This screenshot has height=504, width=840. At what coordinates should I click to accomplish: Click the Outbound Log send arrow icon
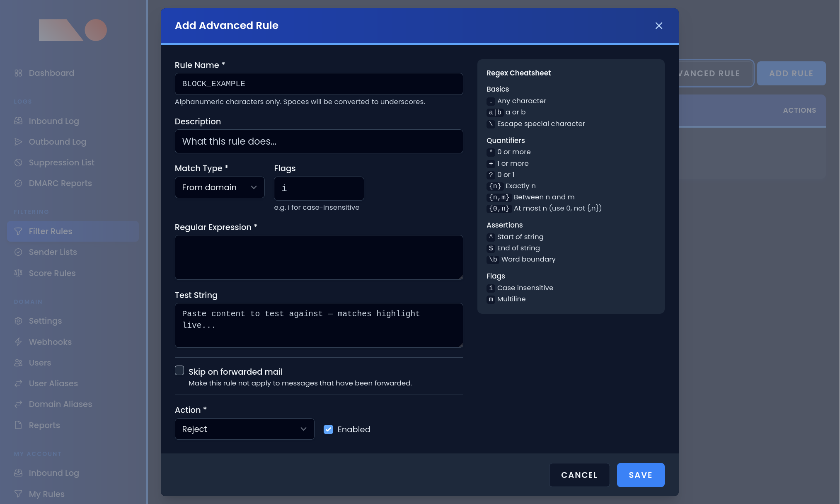coord(18,142)
